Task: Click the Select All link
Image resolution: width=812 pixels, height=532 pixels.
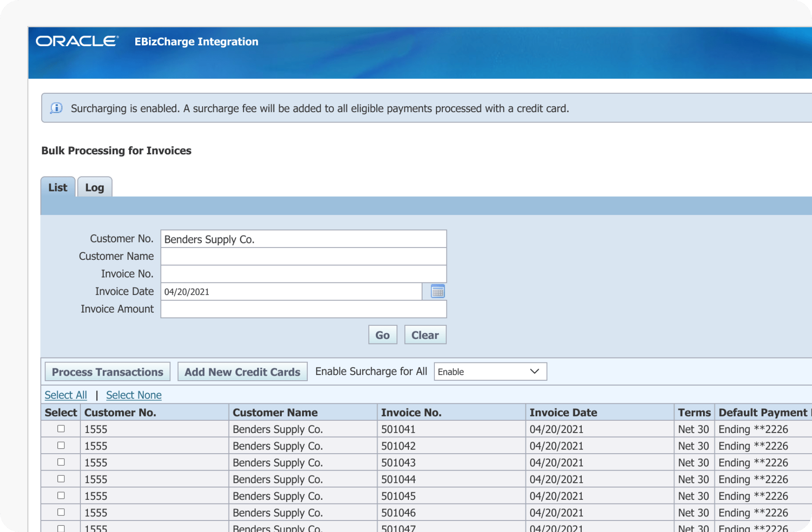Action: [x=66, y=395]
